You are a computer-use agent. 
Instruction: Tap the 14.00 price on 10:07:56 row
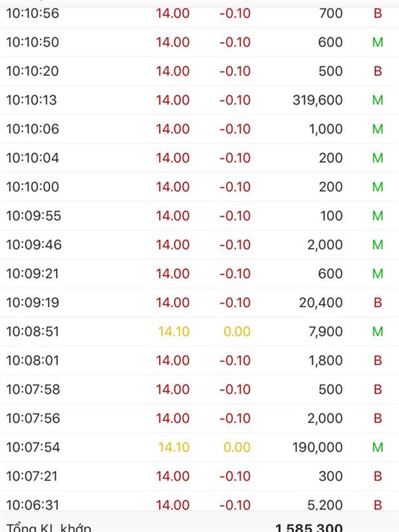click(x=173, y=418)
